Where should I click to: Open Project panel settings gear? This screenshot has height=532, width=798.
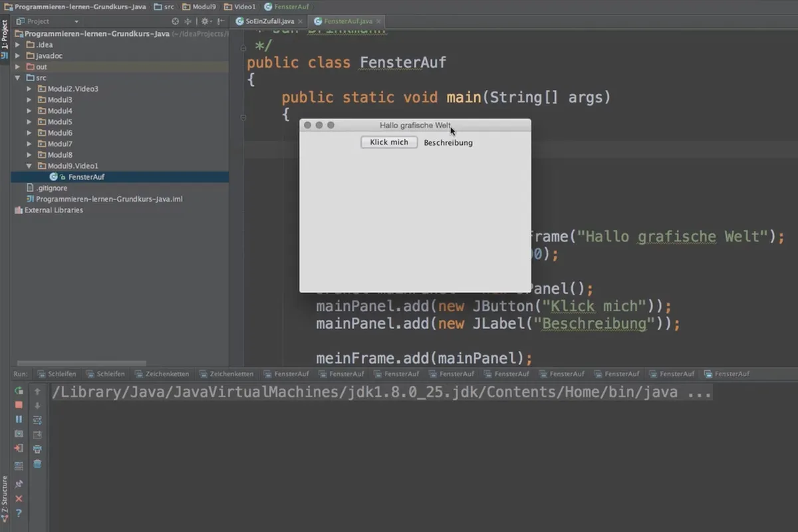(205, 21)
